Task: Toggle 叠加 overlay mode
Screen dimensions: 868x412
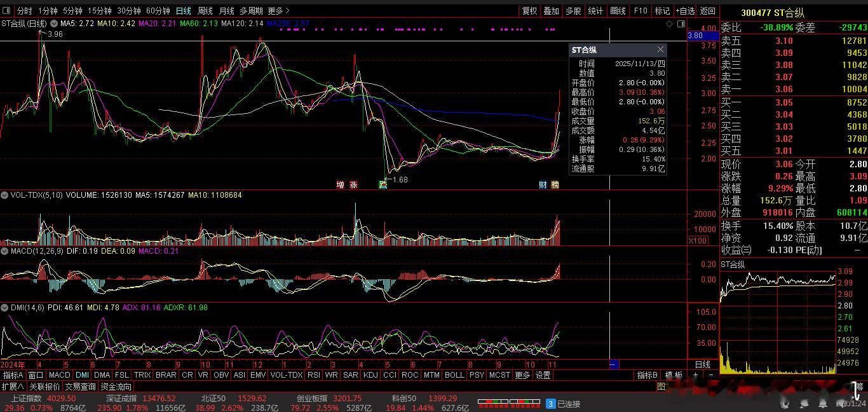Action: tap(551, 11)
